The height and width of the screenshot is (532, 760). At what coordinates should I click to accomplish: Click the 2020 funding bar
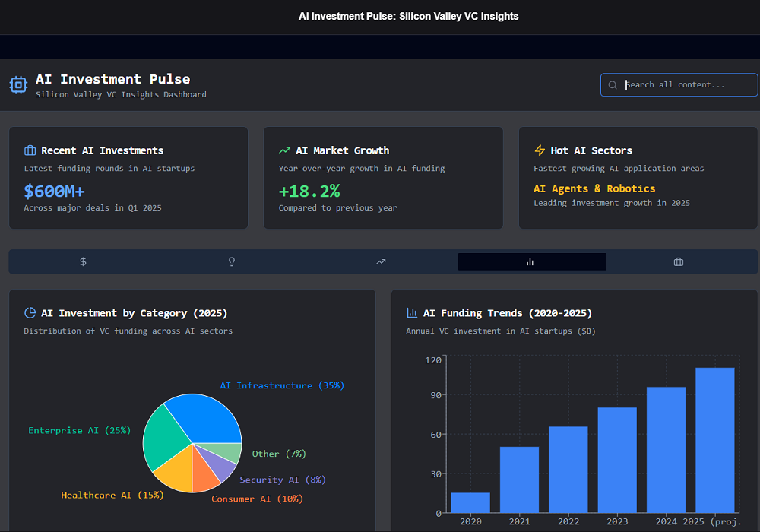coord(470,503)
